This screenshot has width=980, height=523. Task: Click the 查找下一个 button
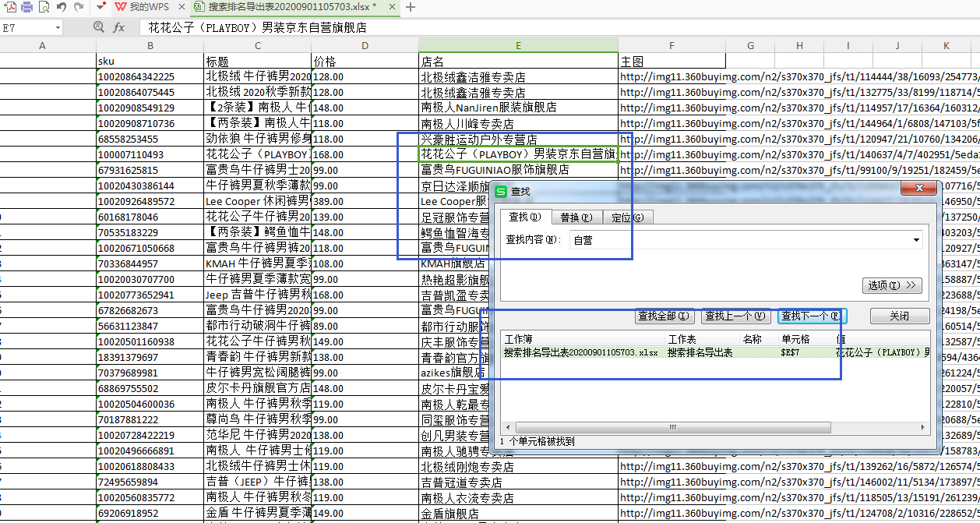[811, 316]
